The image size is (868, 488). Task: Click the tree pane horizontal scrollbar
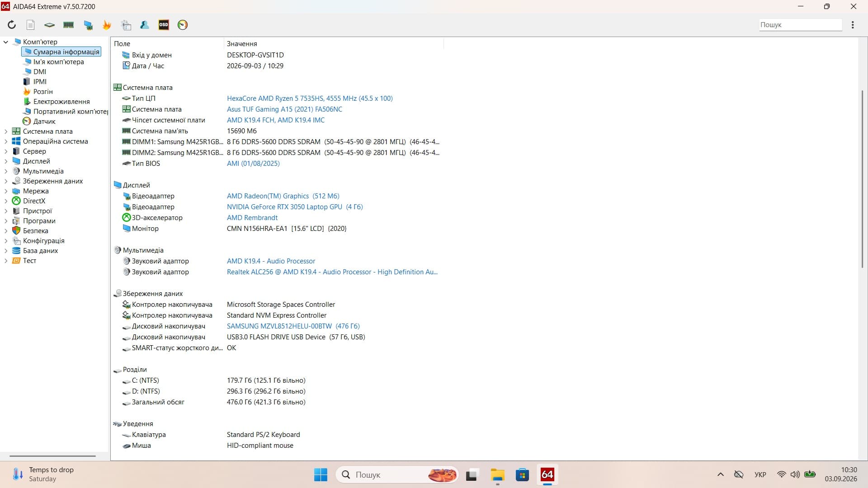pos(52,456)
